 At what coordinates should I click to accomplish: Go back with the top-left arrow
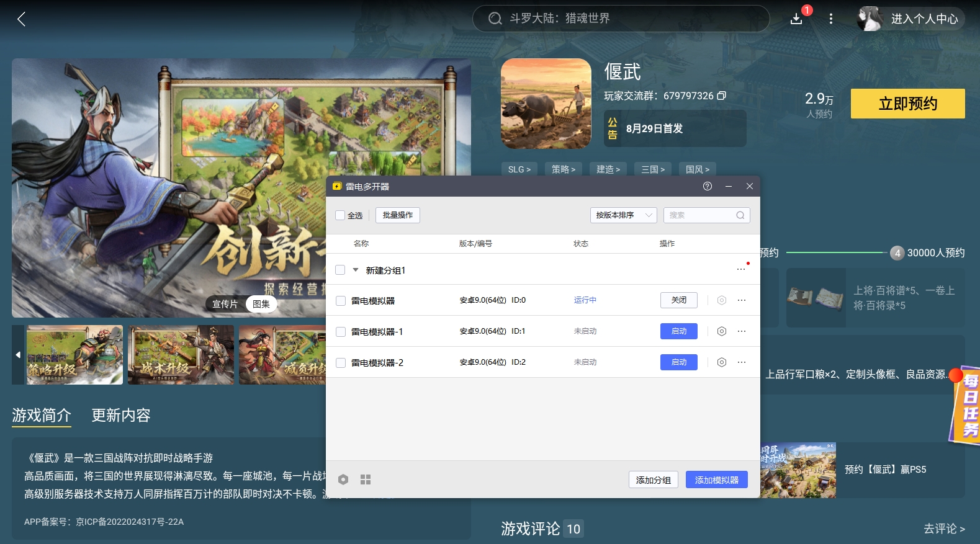click(21, 19)
